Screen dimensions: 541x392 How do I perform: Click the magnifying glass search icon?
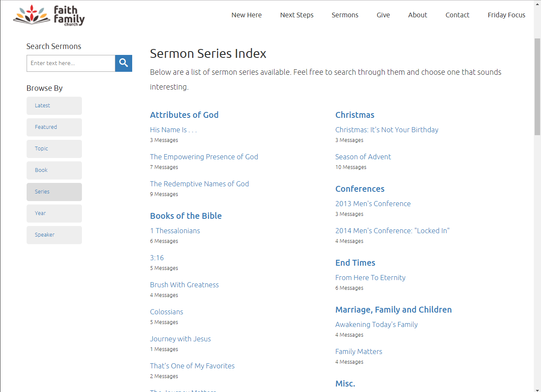123,63
